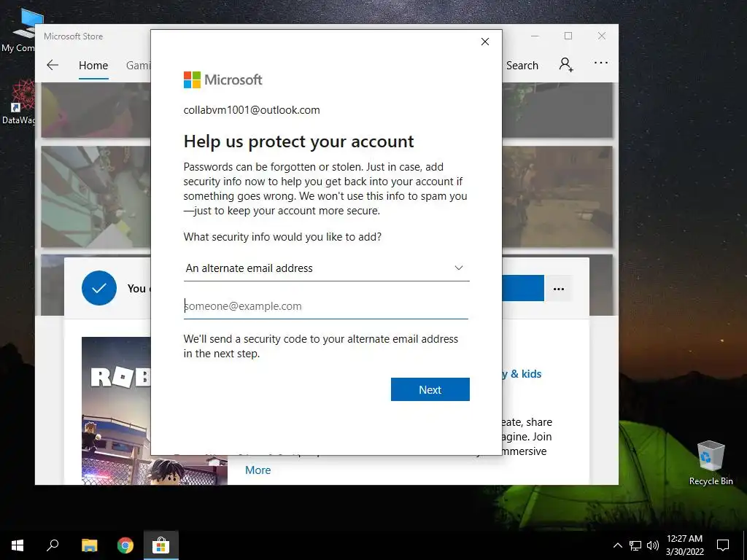Open File Explorer from the taskbar
Viewport: 747px width, 560px height.
point(90,545)
